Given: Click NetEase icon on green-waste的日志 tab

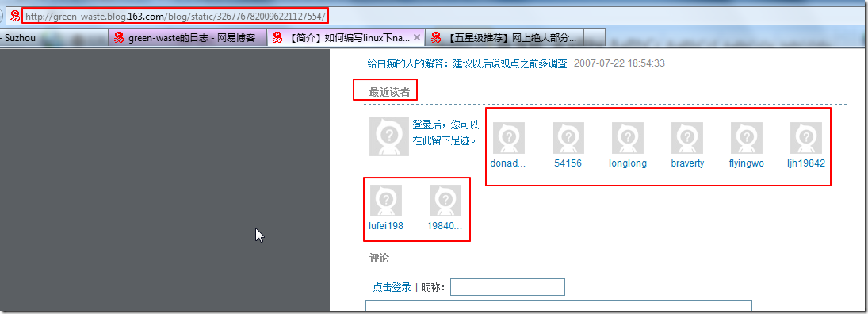Looking at the screenshot, I should (118, 37).
